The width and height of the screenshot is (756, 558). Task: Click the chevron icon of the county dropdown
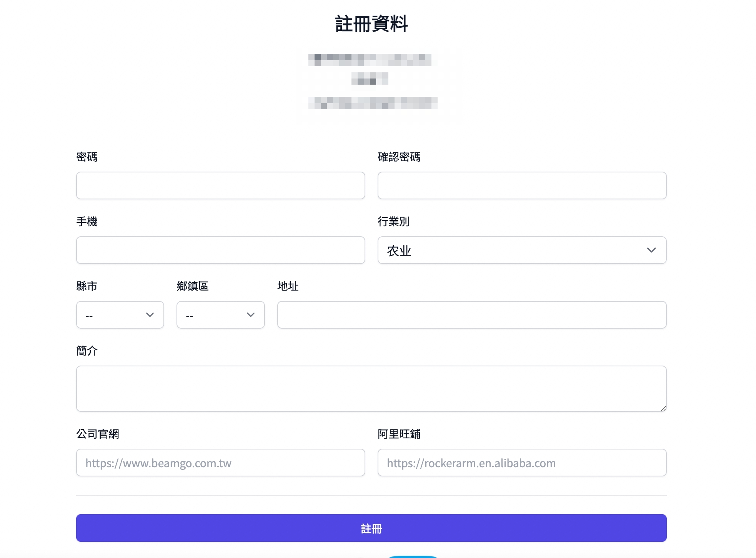pyautogui.click(x=150, y=315)
